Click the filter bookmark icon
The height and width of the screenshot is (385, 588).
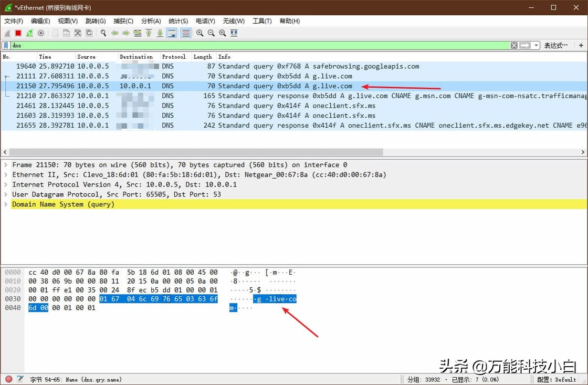6,46
